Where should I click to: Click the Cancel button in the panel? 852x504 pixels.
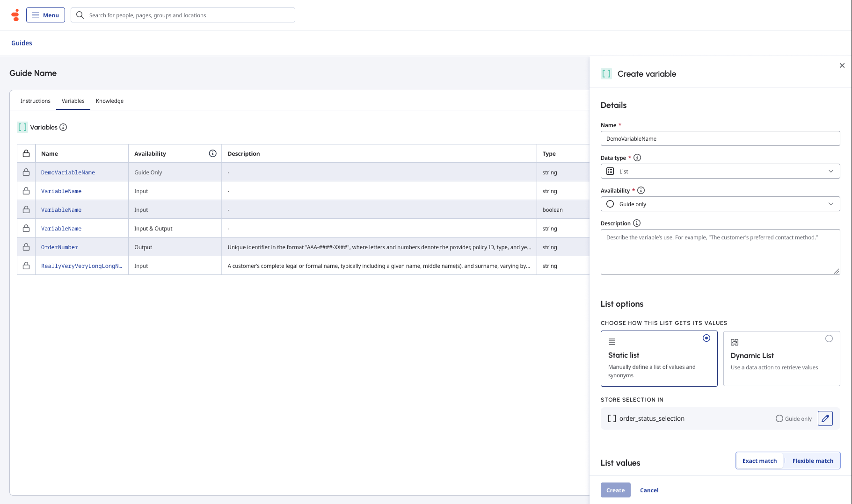pyautogui.click(x=649, y=490)
